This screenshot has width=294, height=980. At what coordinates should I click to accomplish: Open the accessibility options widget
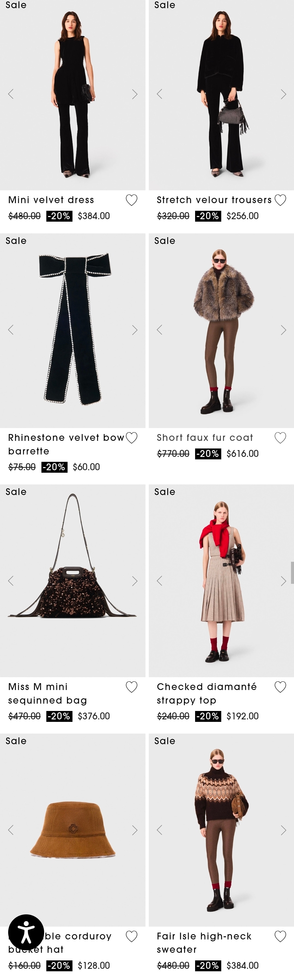pos(26,932)
